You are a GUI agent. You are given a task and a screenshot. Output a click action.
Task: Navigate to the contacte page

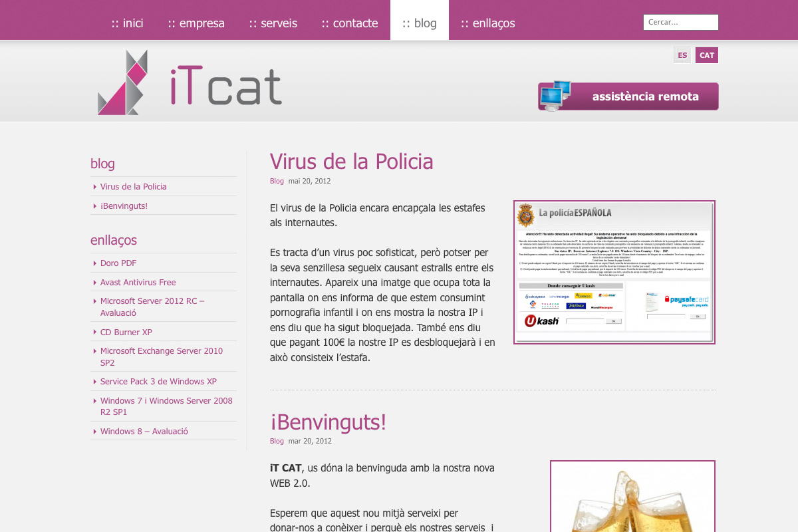click(x=350, y=23)
